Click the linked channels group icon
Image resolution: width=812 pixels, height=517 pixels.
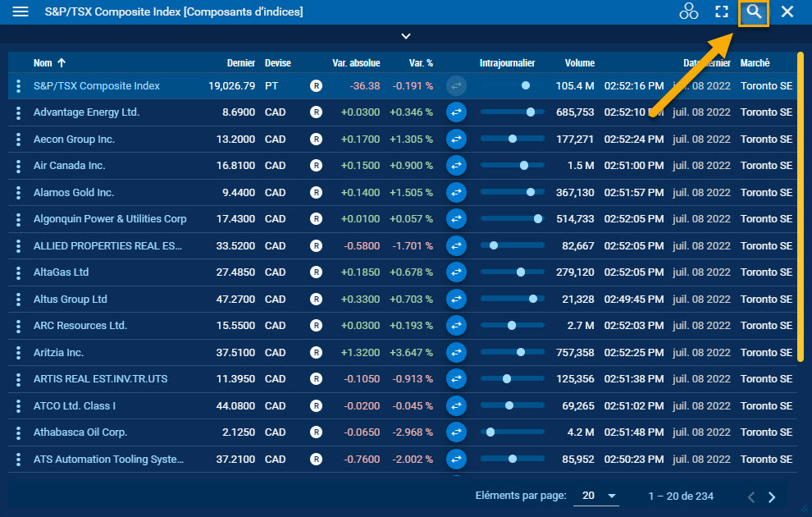(x=688, y=11)
